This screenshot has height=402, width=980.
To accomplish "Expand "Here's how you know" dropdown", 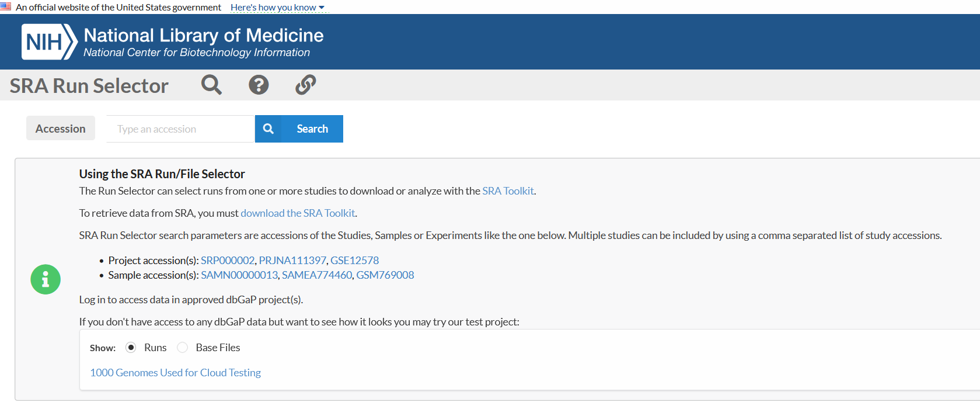I will click(277, 7).
